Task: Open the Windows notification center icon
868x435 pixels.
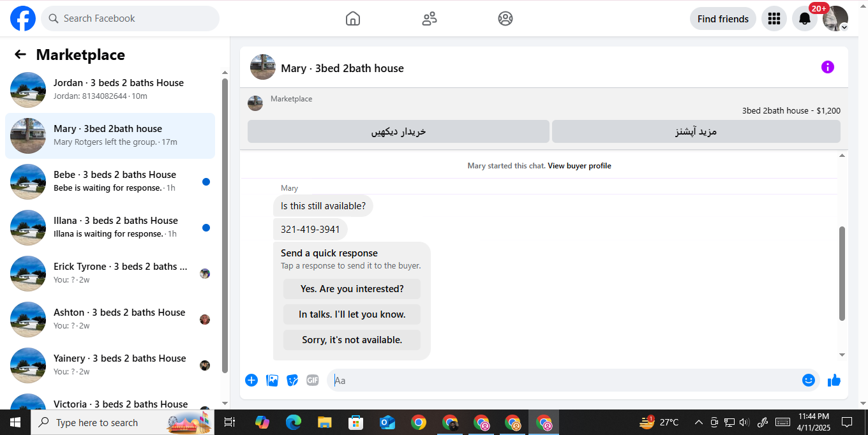Action: (847, 422)
